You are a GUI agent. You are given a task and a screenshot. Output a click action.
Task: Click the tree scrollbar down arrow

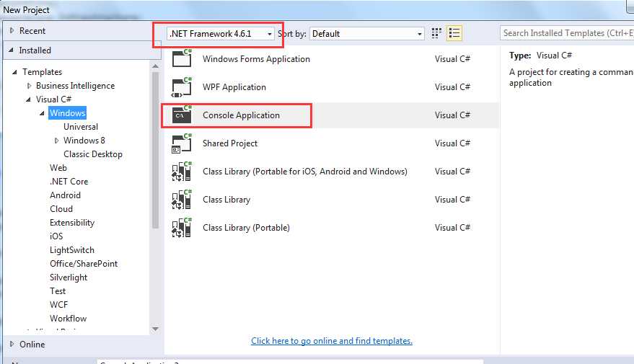click(x=156, y=329)
